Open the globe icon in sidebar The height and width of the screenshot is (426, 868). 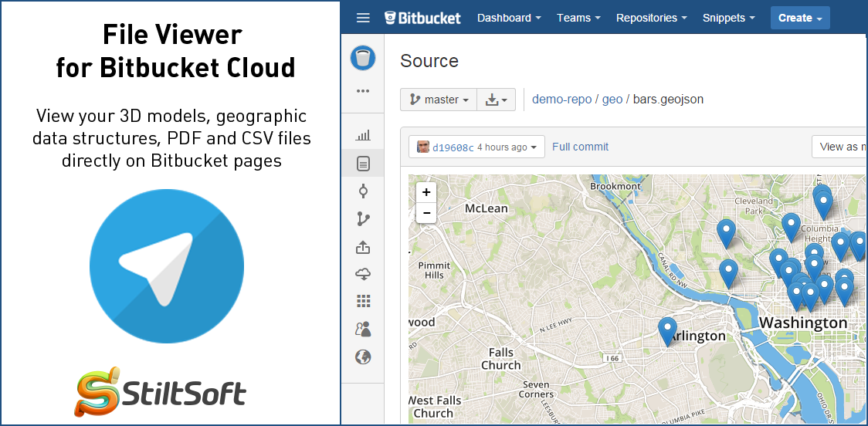363,357
